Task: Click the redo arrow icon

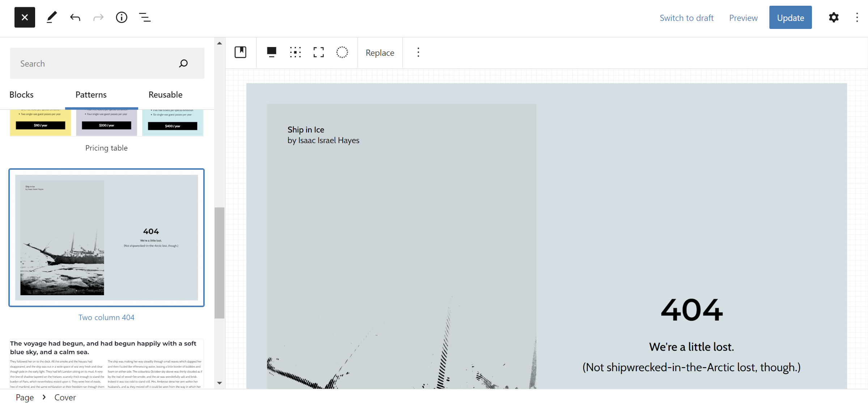Action: click(98, 17)
